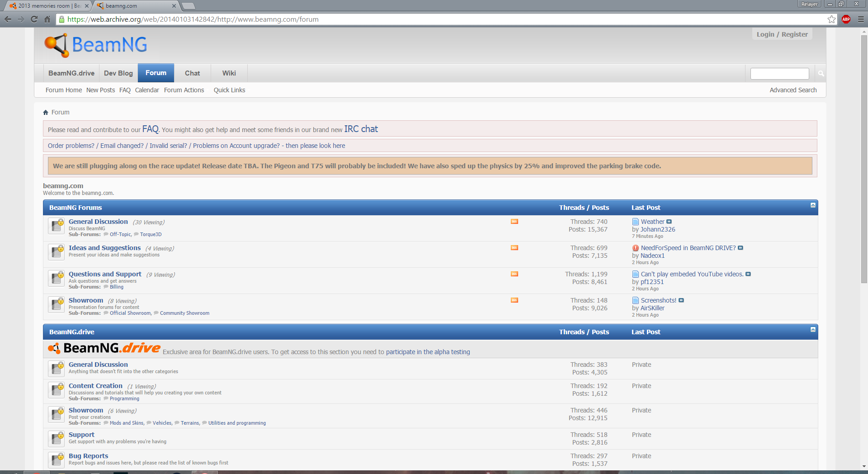Image resolution: width=868 pixels, height=474 pixels.
Task: Click the BeamNG logo in the header
Action: (x=95, y=45)
